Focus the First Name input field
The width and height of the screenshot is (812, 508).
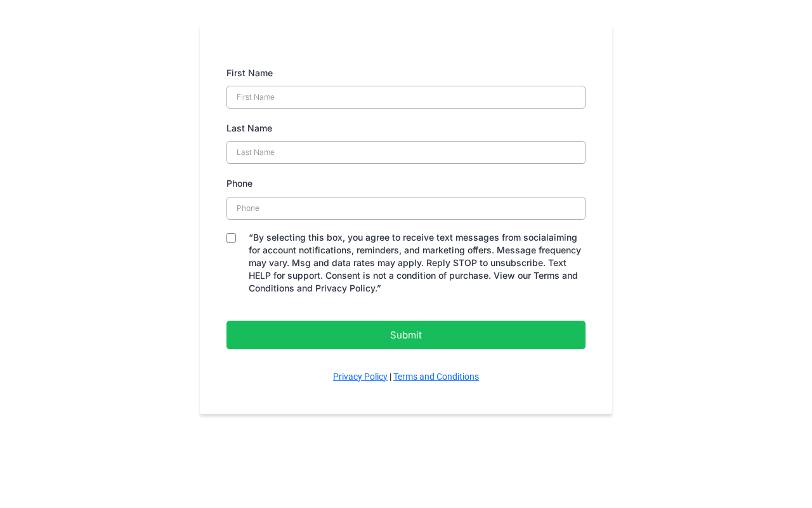pos(405,97)
